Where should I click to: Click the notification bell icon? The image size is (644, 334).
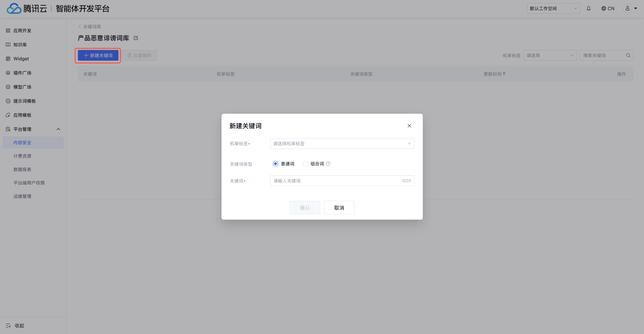click(588, 9)
